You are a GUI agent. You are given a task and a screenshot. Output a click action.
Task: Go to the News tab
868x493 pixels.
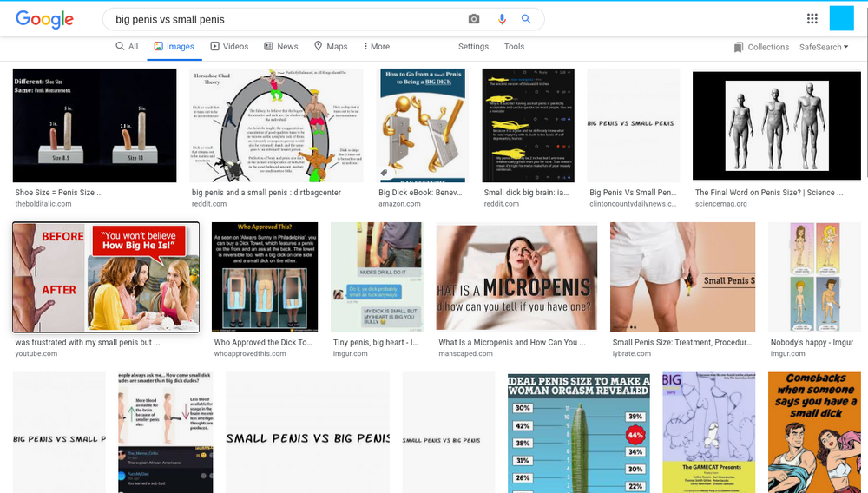(x=281, y=47)
